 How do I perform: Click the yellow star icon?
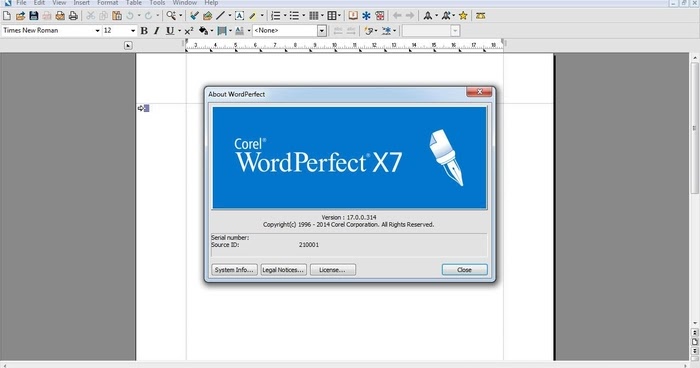point(463,16)
